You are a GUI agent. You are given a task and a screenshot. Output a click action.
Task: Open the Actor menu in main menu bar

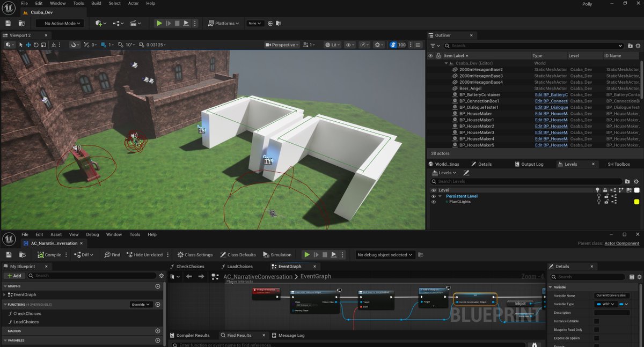click(133, 3)
